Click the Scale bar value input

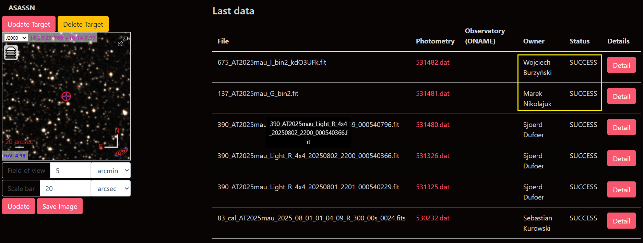pyautogui.click(x=65, y=189)
